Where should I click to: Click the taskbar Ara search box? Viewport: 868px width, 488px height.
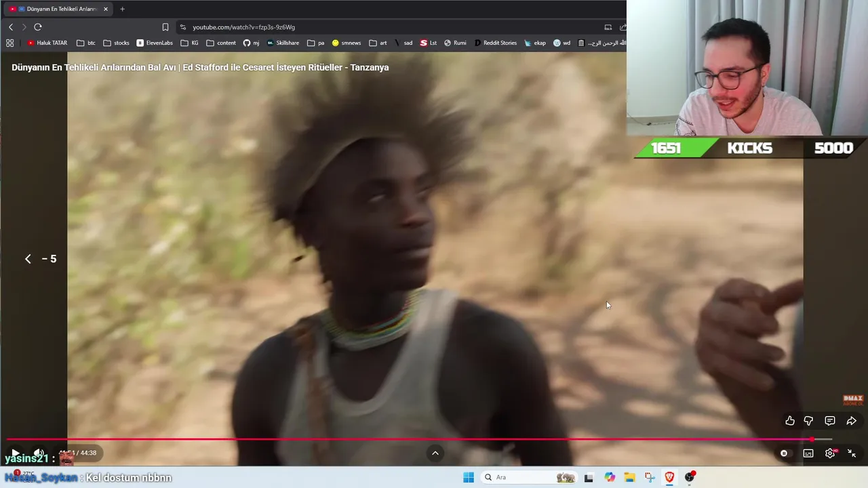[529, 477]
